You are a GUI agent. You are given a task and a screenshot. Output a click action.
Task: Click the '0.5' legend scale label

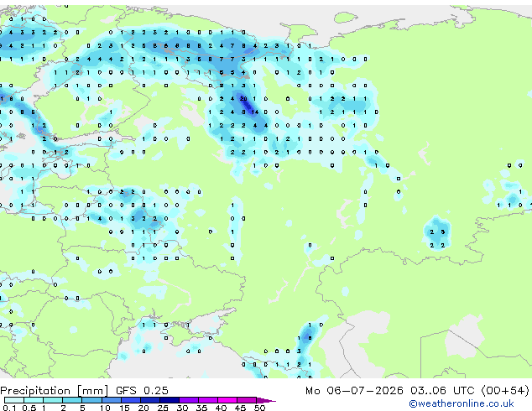(x=29, y=408)
